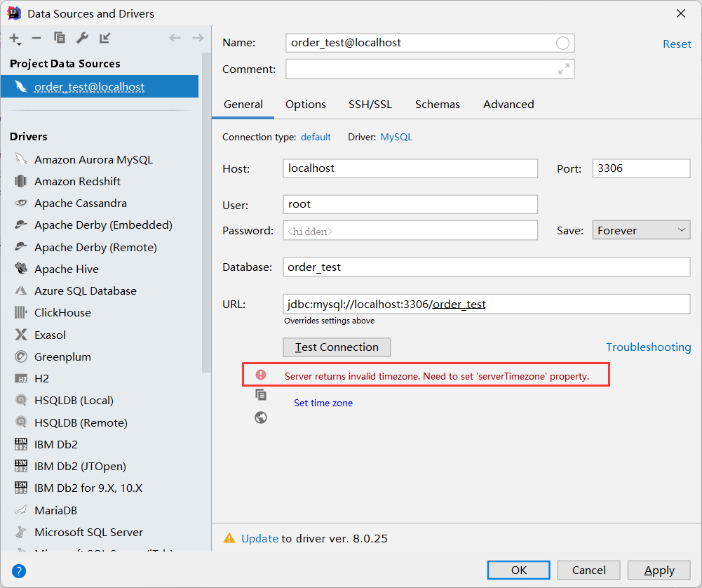Select the MariaDB driver
The height and width of the screenshot is (588, 702).
click(x=101, y=511)
